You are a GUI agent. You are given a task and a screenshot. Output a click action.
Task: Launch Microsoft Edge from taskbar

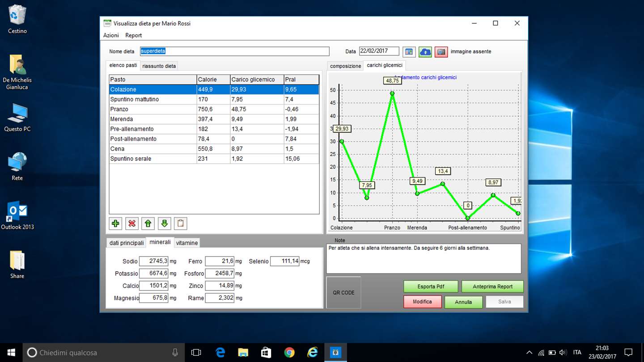click(x=220, y=353)
